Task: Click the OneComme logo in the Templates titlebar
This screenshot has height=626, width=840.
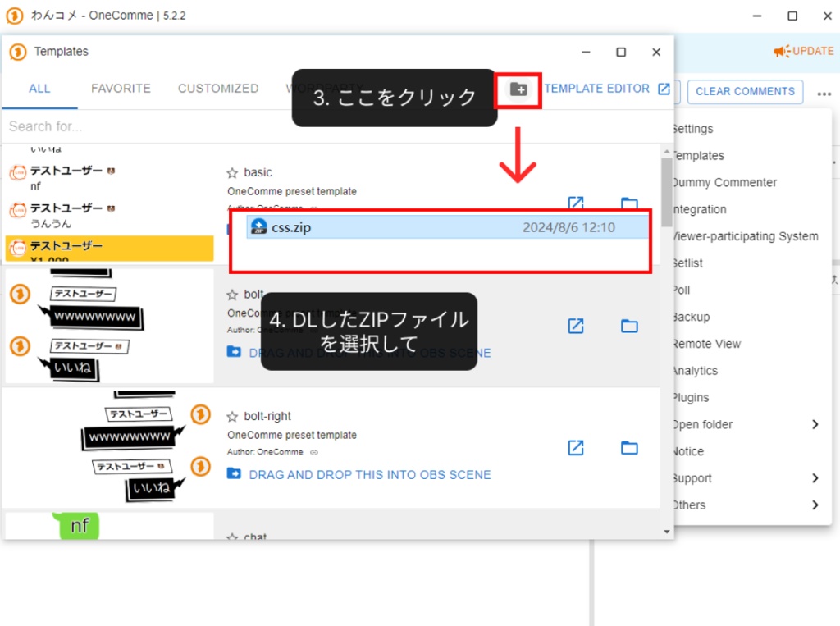Action: click(17, 52)
